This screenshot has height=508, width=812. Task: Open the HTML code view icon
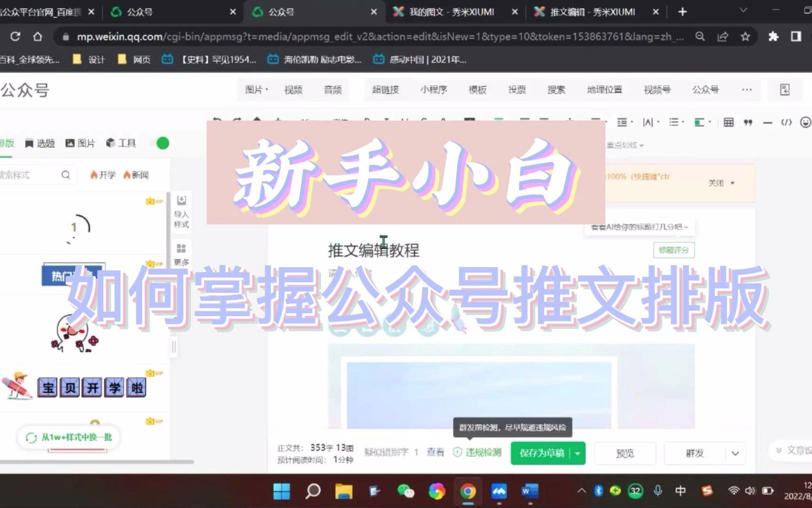(x=786, y=123)
